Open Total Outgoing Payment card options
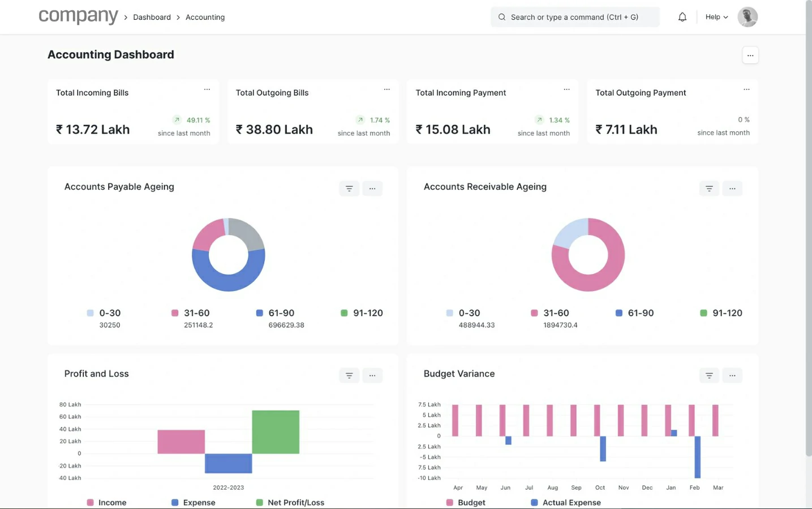Screen dimensions: 812x509 point(746,89)
